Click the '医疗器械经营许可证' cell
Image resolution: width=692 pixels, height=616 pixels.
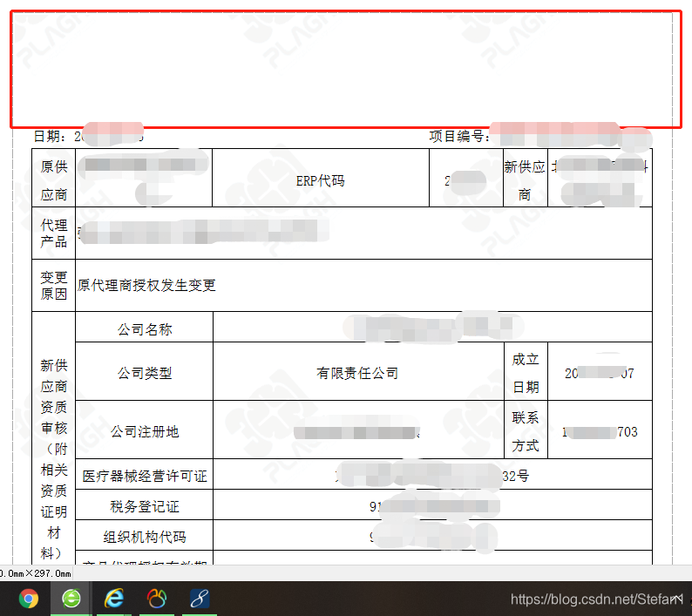(x=145, y=474)
